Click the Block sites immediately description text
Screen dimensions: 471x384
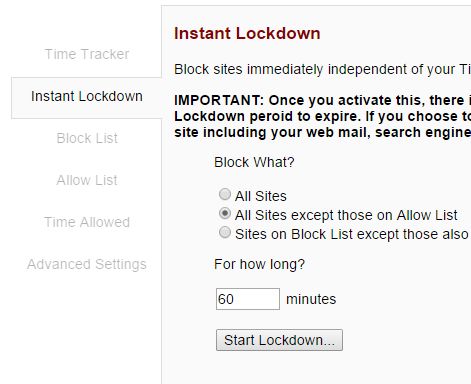pyautogui.click(x=322, y=69)
